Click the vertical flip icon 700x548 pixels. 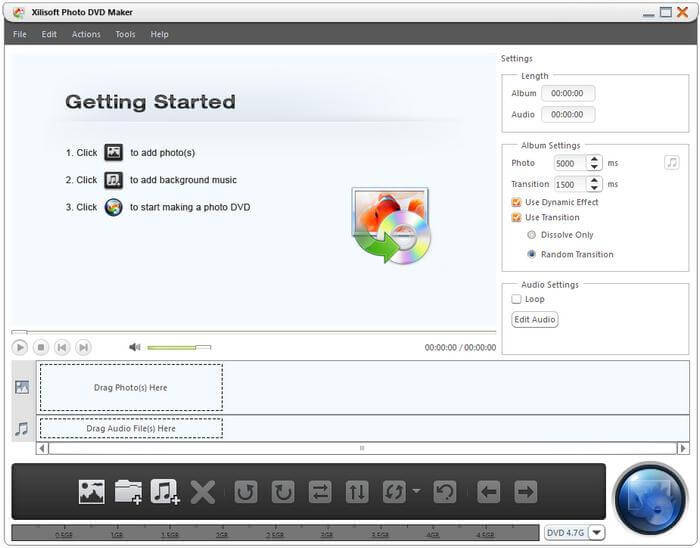click(357, 492)
